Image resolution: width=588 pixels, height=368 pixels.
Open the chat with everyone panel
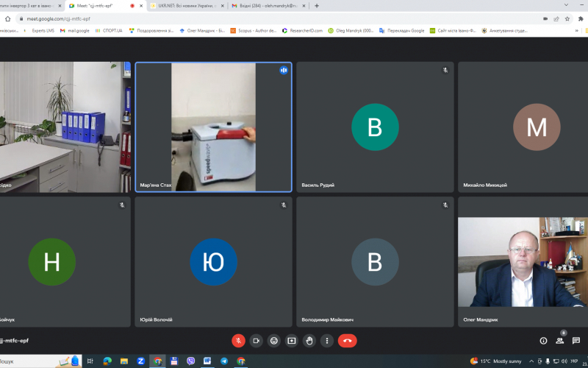point(576,341)
